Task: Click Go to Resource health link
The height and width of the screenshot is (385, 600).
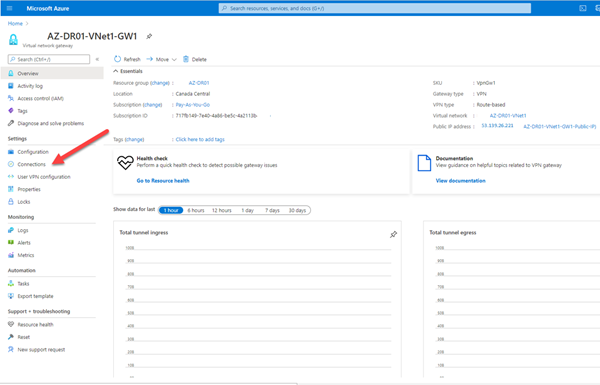Action: [163, 181]
